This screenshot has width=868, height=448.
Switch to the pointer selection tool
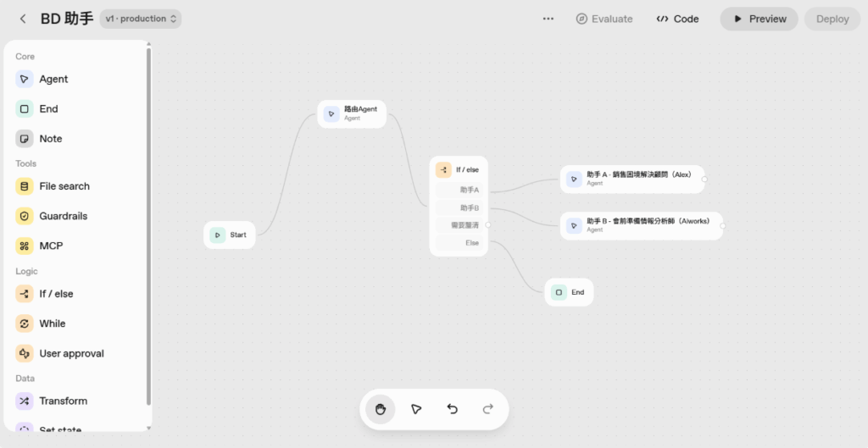coord(416,409)
